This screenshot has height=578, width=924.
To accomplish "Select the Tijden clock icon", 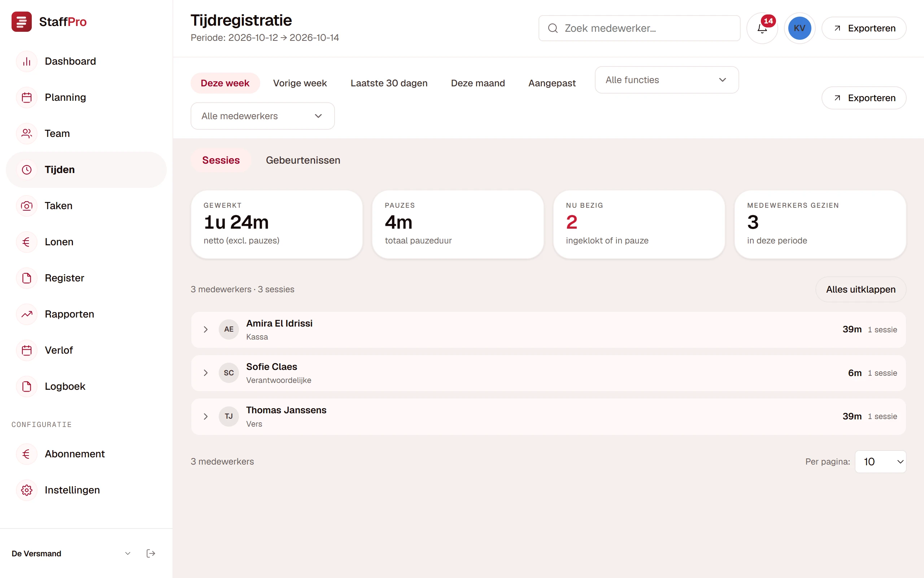I will click(27, 170).
